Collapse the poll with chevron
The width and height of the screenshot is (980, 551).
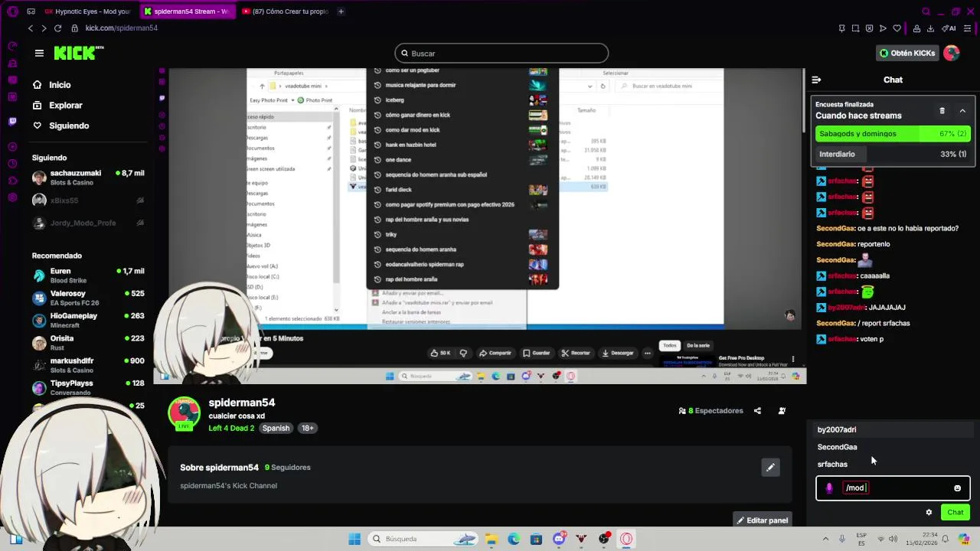[x=962, y=111]
